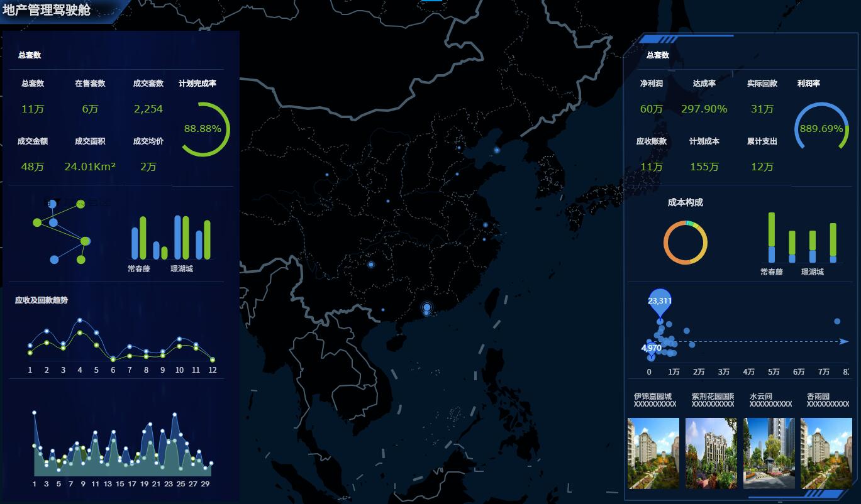Open the 紫荆花园国际 property photo
Image resolution: width=861 pixels, height=504 pixels.
[x=711, y=453]
